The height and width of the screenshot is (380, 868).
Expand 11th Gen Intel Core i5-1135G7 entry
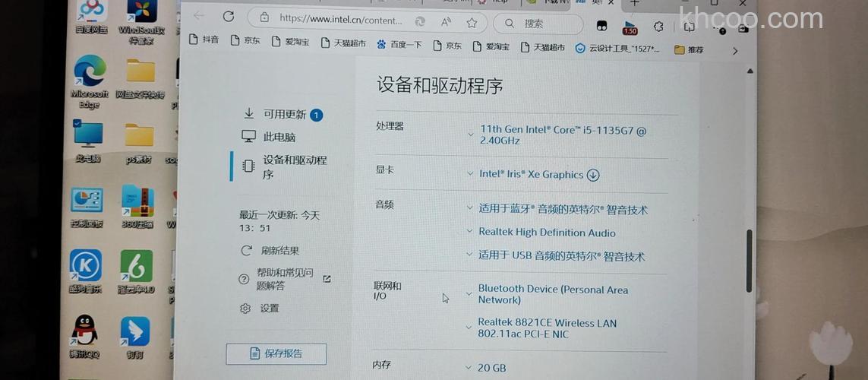470,134
